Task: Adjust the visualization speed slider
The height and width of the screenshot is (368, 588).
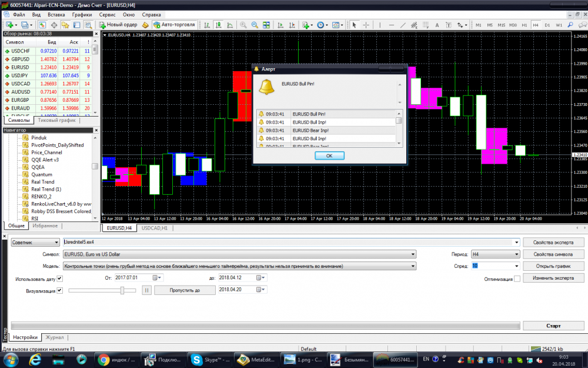Action: [122, 290]
